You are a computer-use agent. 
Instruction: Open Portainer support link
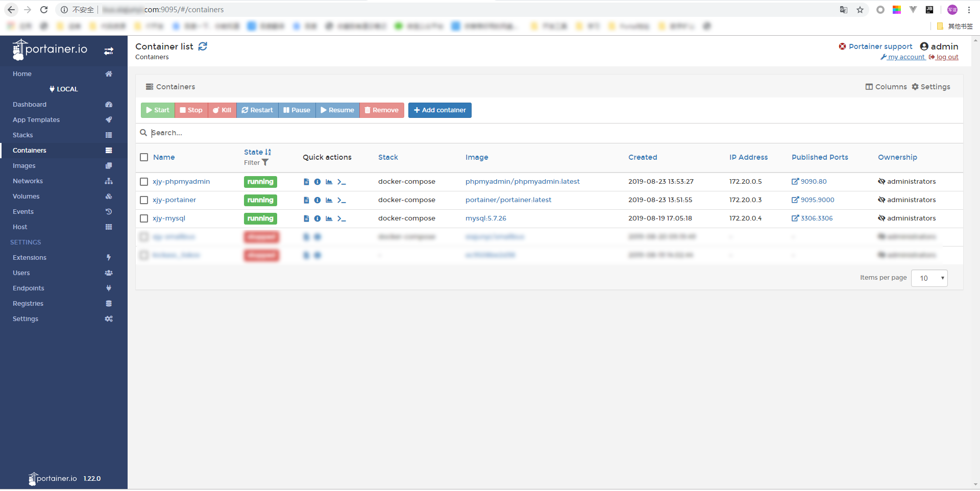(x=876, y=46)
